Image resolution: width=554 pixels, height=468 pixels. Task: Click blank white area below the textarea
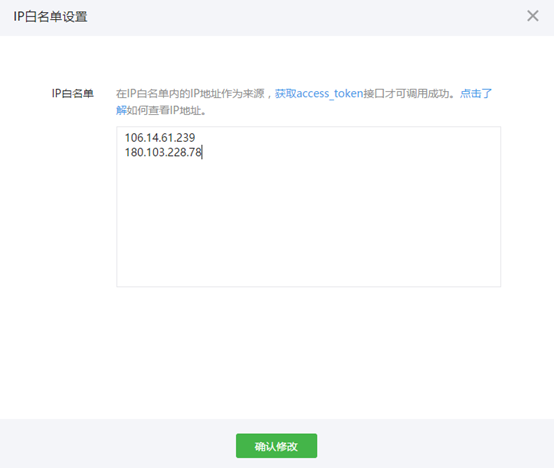[308, 350]
